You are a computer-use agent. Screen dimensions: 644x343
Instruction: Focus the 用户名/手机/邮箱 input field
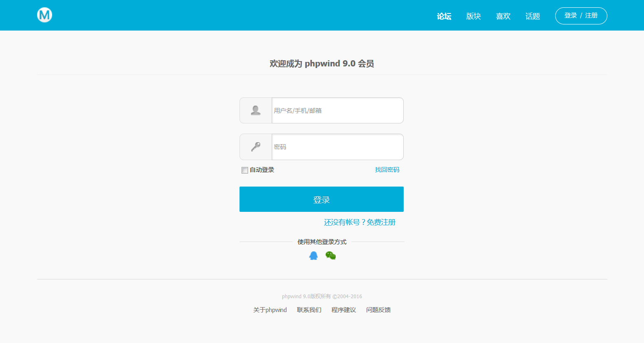pyautogui.click(x=337, y=110)
